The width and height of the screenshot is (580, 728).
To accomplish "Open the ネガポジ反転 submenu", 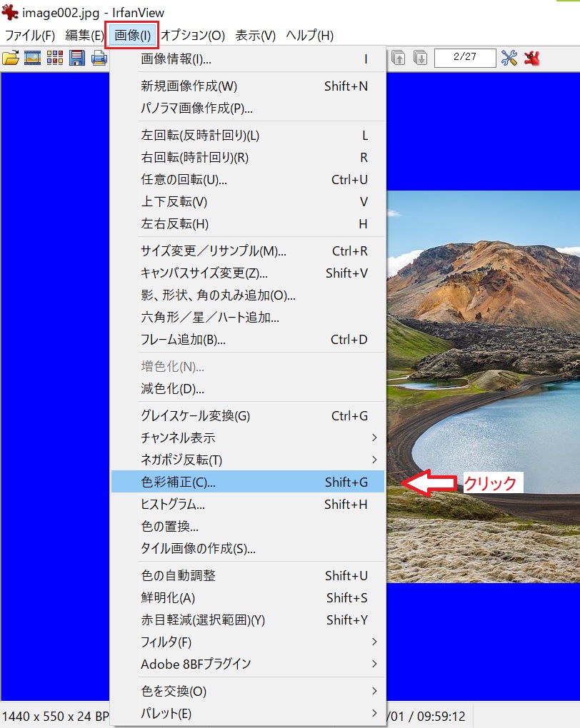I will click(214, 460).
